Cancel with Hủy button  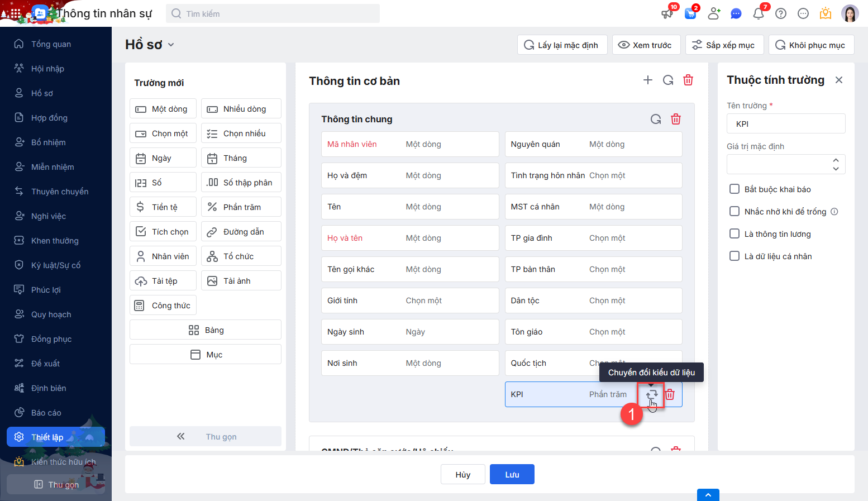pyautogui.click(x=463, y=474)
